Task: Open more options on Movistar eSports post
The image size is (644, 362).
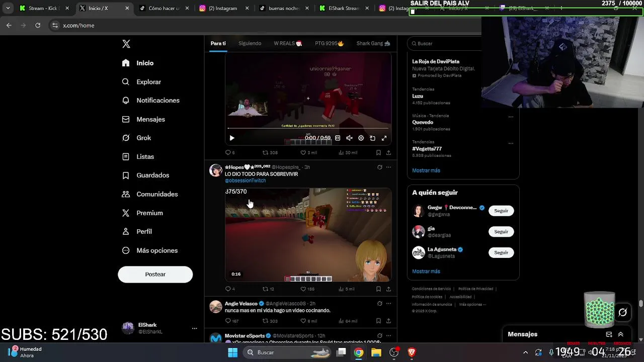Action: [388, 335]
